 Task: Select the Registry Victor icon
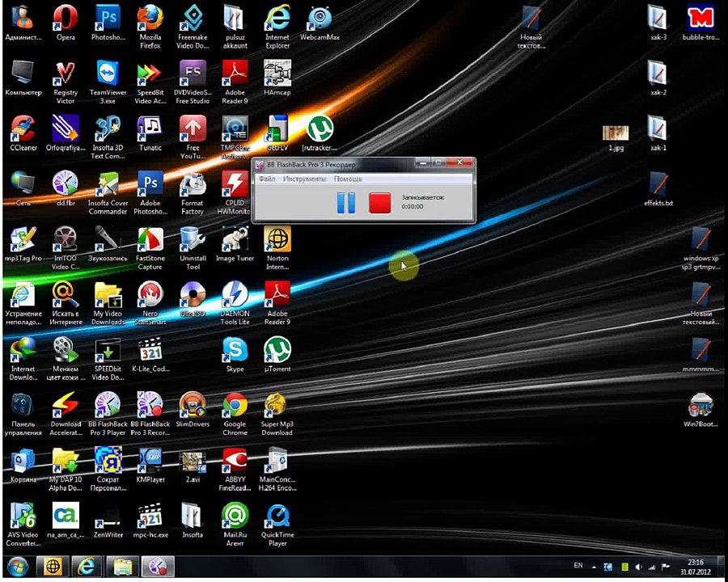click(66, 82)
